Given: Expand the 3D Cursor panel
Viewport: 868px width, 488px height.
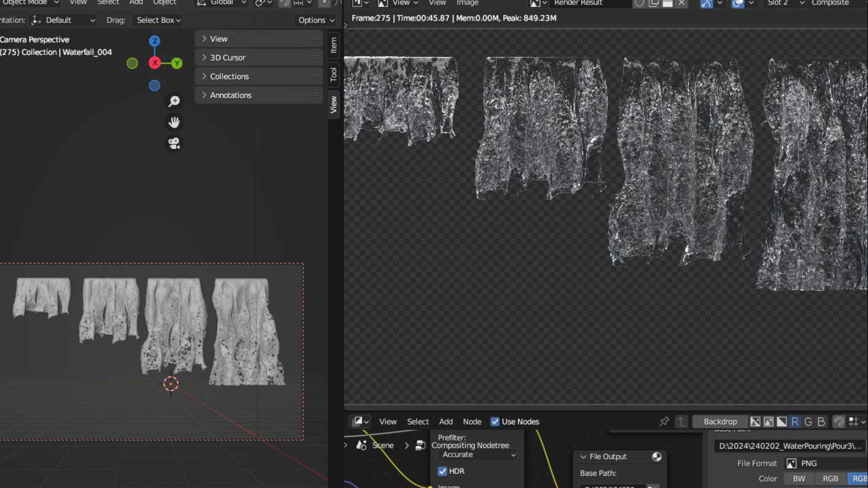Looking at the screenshot, I should (x=259, y=58).
